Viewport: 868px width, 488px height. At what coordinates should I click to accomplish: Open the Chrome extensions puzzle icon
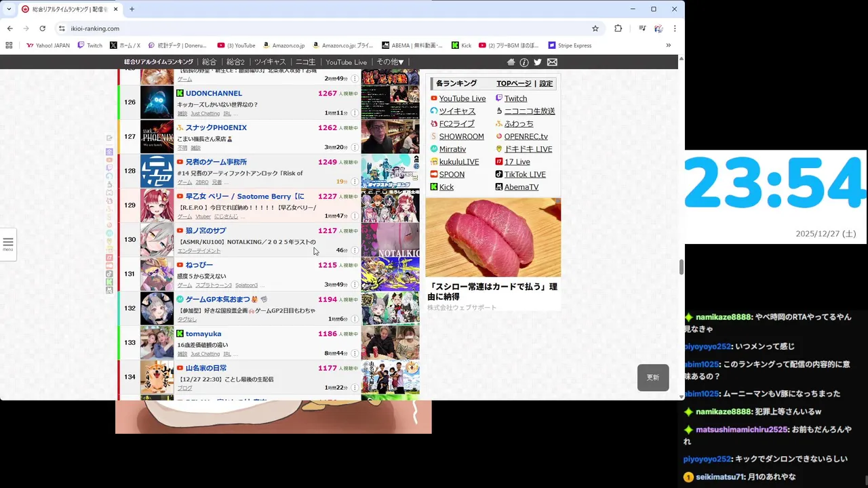tap(618, 28)
